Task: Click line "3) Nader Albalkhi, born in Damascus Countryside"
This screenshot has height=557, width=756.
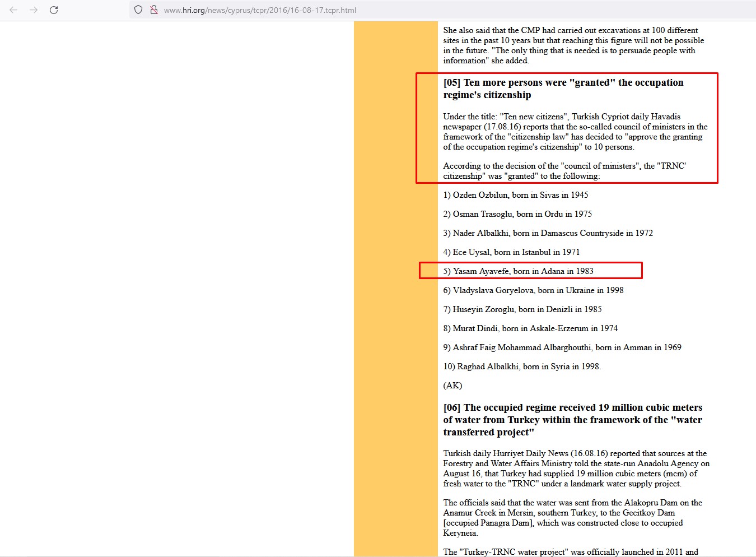Action: pos(548,233)
